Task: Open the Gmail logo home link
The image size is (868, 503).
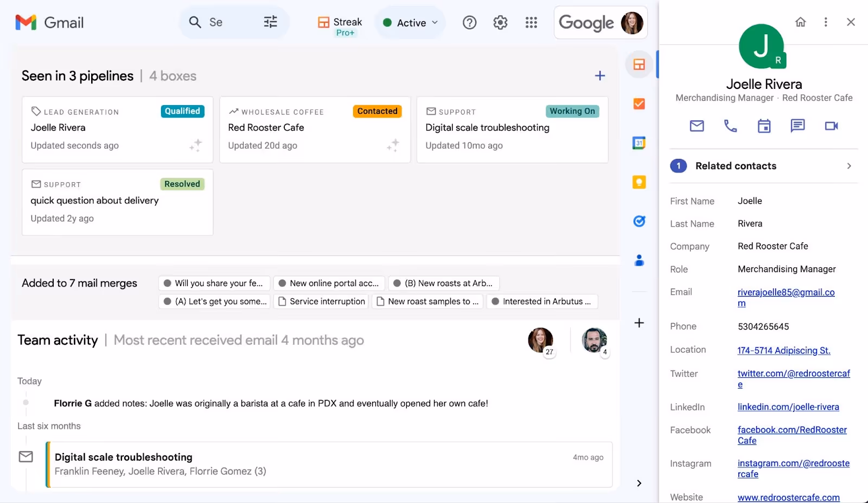Action: (49, 22)
